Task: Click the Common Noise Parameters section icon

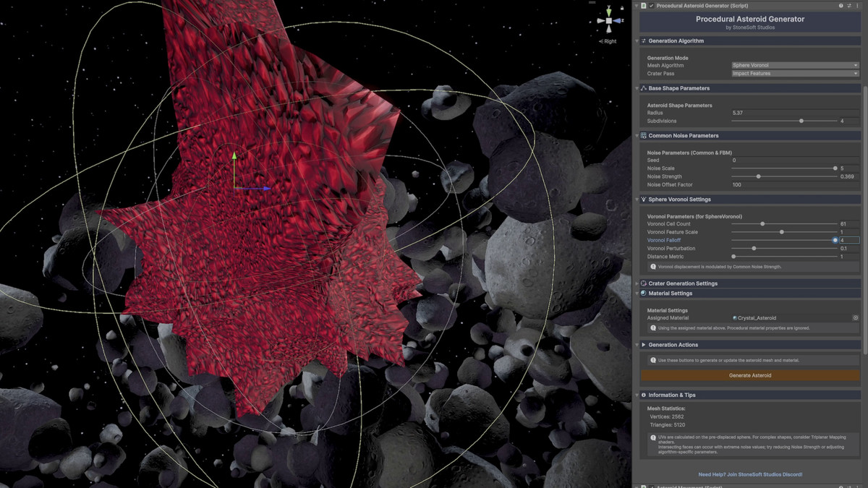Action: click(644, 136)
